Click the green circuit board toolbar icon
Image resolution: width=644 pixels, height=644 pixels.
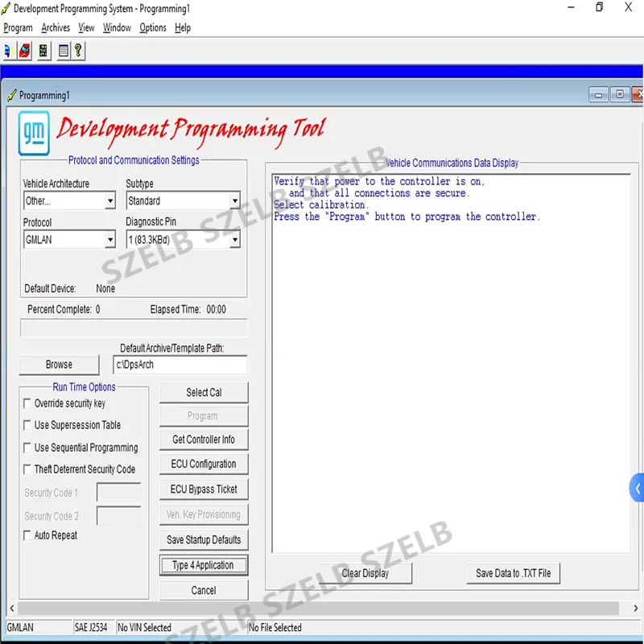click(x=43, y=50)
